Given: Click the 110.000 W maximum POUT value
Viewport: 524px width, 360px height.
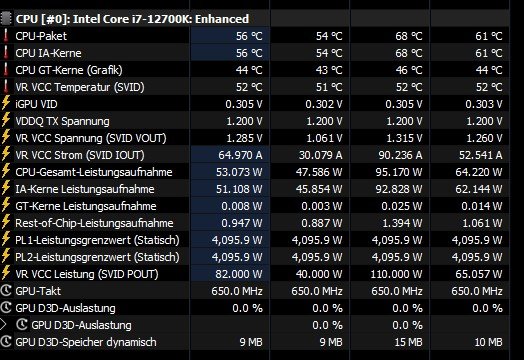Looking at the screenshot, I should (x=396, y=274).
